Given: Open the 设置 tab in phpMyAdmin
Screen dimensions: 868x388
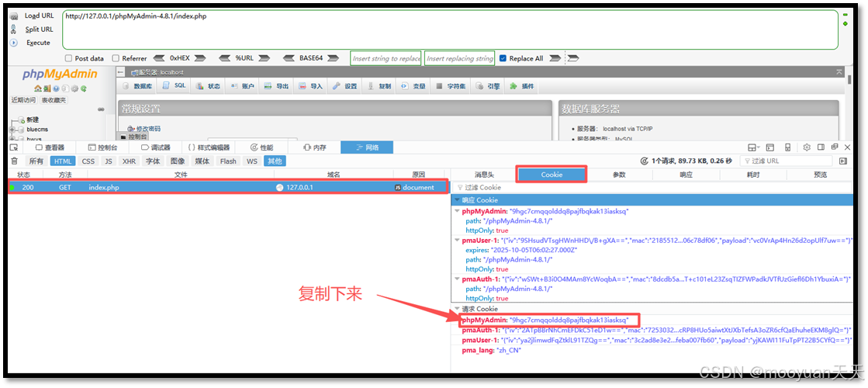Looking at the screenshot, I should (x=345, y=86).
